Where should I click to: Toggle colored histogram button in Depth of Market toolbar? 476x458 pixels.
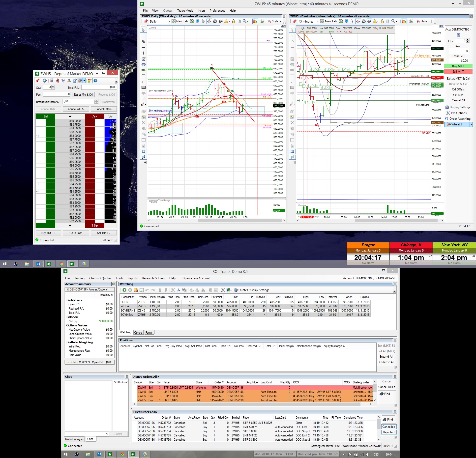pos(89,81)
